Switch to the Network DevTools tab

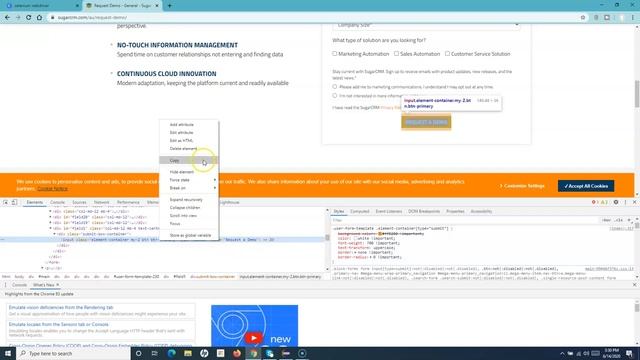click(101, 202)
